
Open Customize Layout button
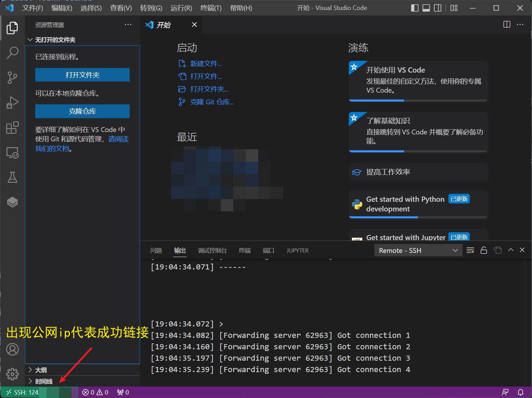454,8
